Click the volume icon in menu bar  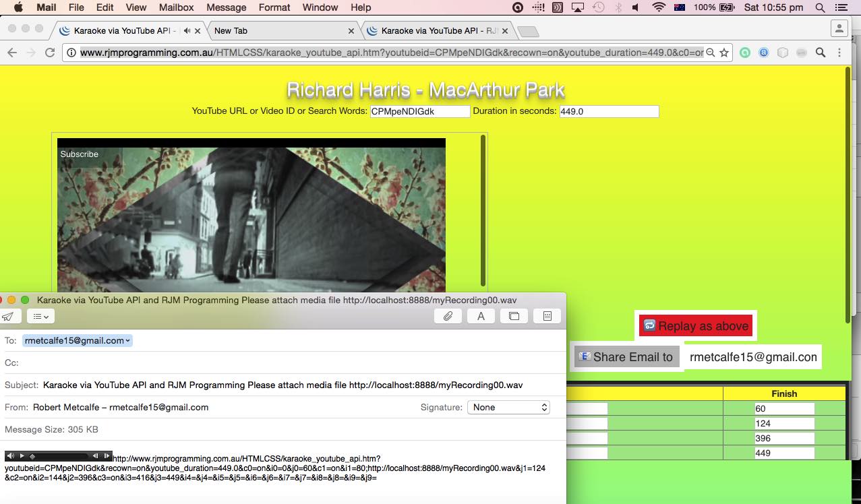pos(636,7)
